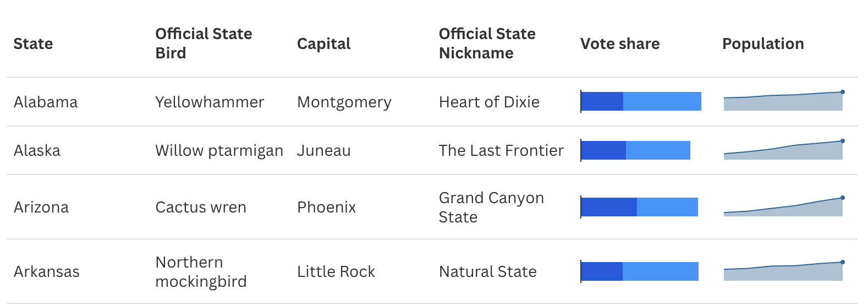Click the Willow ptarmigan cell
868x305 pixels.
pyautogui.click(x=219, y=150)
